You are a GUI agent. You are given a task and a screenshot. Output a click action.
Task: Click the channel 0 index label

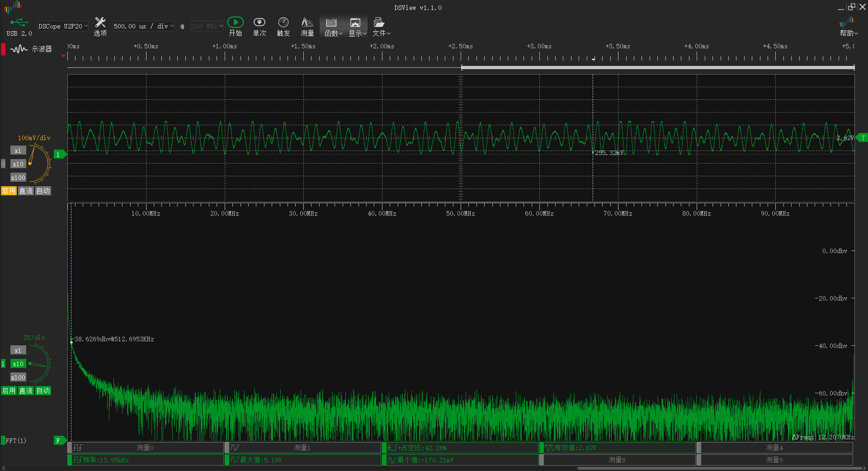(3, 164)
